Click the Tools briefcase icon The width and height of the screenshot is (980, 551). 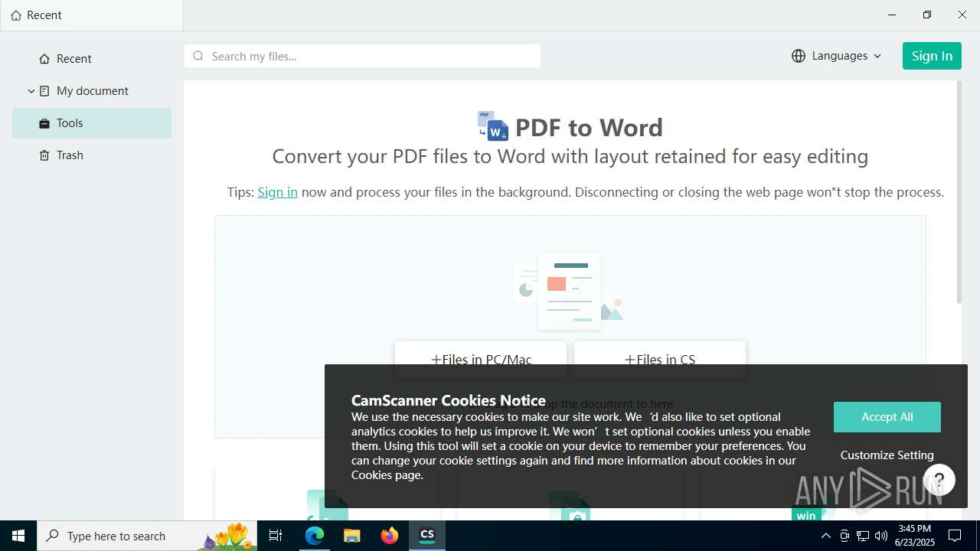pyautogui.click(x=44, y=123)
